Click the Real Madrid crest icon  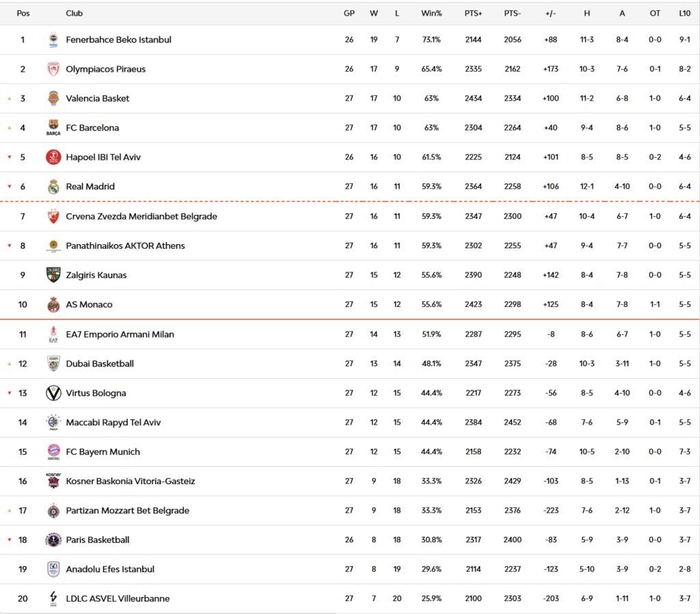pos(53,187)
